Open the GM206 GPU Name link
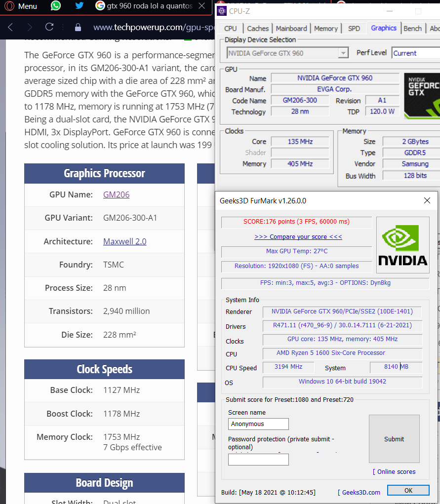This screenshot has height=504, width=440. pyautogui.click(x=116, y=194)
